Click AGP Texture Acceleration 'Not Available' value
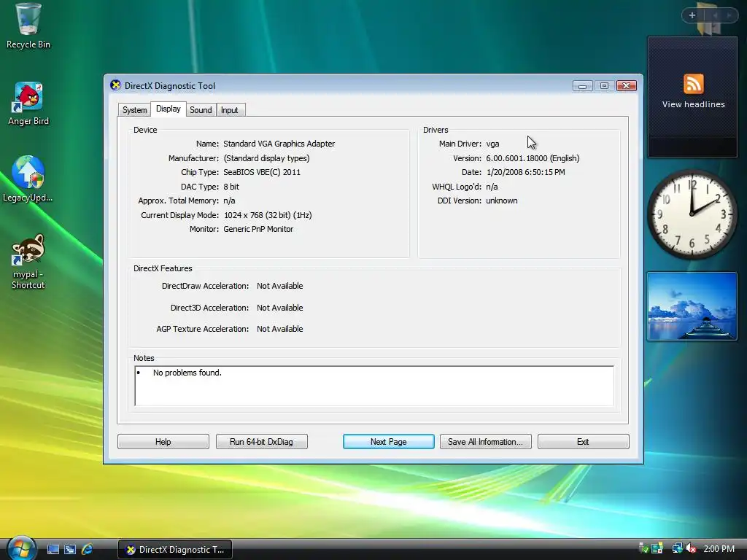The height and width of the screenshot is (560, 747). [x=279, y=329]
